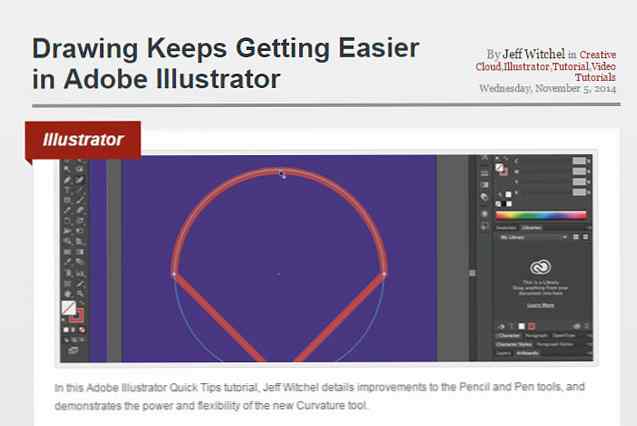Open the Illustrator category link in byline

(x=526, y=66)
